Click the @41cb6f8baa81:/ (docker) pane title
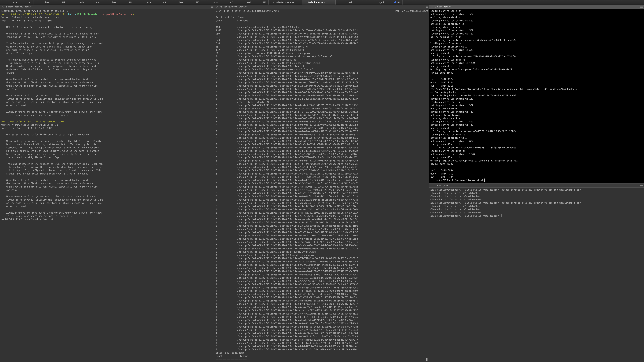The width and height of the screenshot is (644, 362). [19, 7]
